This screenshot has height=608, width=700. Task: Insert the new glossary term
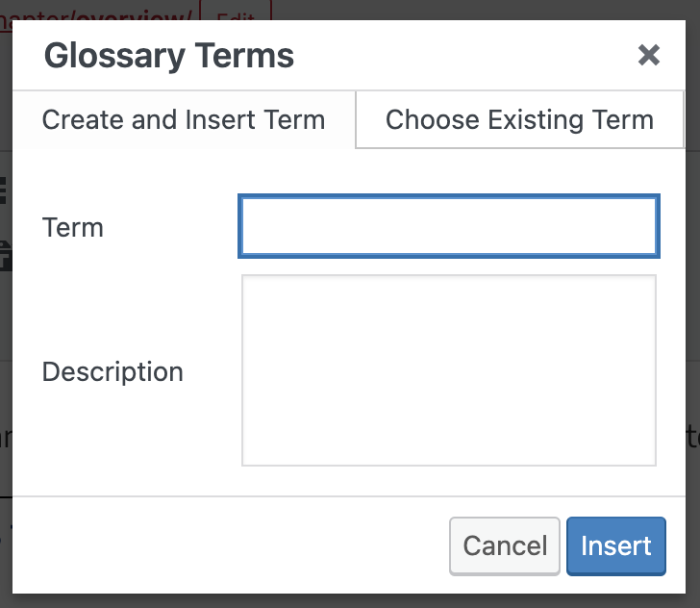[x=615, y=546]
